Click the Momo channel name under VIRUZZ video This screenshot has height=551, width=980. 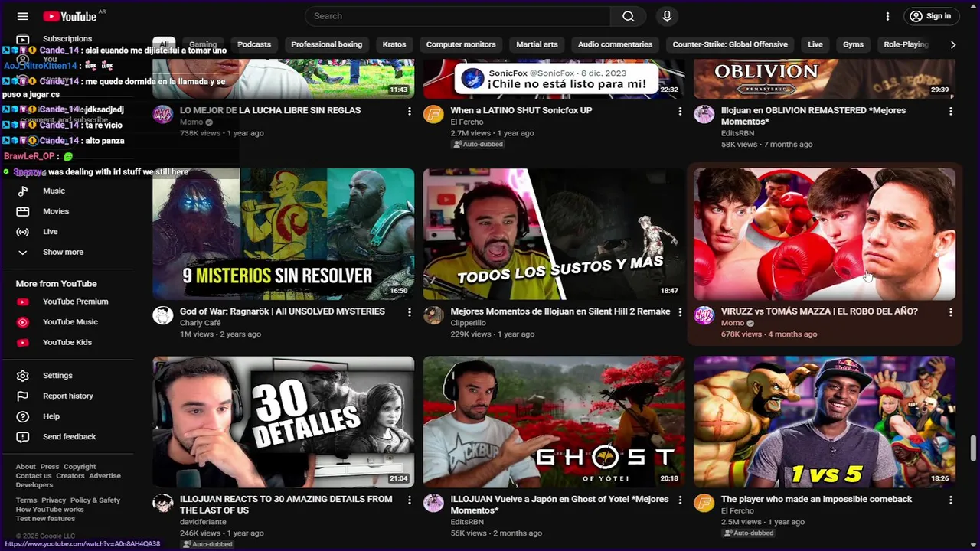click(x=733, y=323)
